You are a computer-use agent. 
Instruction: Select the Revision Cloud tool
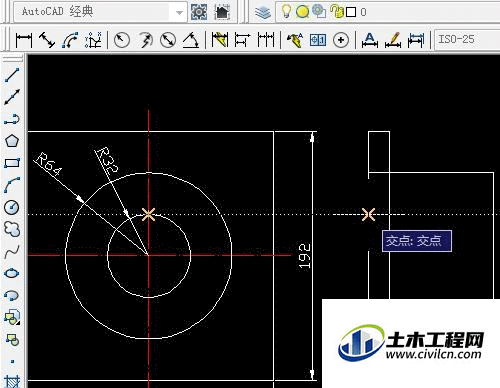12,229
